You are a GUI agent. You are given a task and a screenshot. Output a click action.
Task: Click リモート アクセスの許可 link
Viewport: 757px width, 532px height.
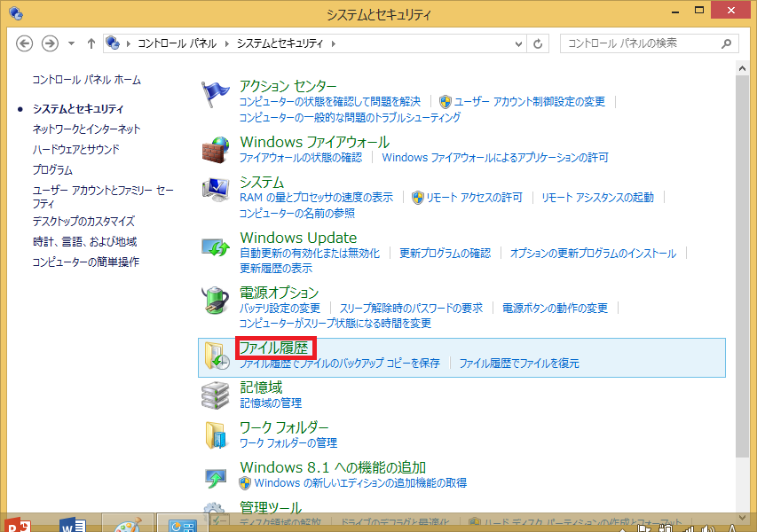474,198
